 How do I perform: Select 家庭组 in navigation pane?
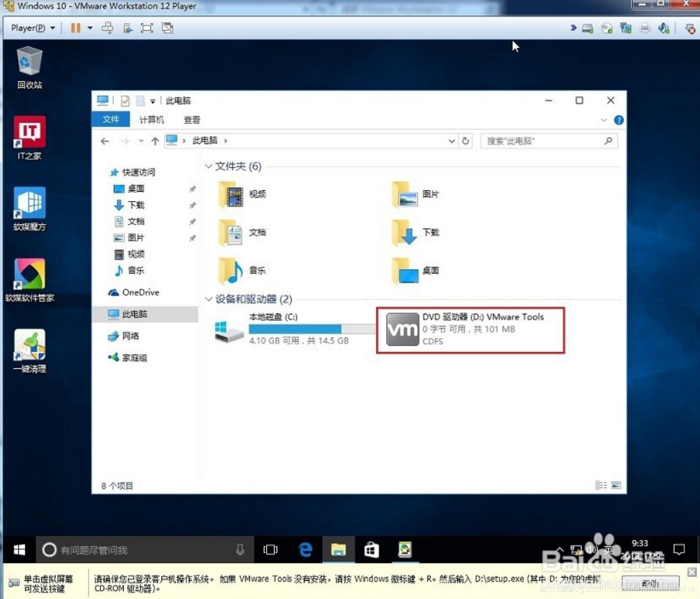pyautogui.click(x=134, y=358)
